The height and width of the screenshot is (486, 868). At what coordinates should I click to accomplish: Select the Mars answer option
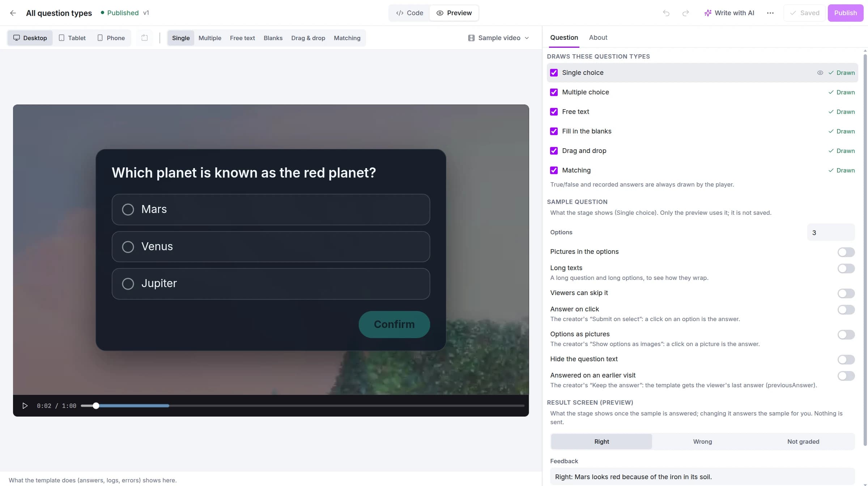271,209
